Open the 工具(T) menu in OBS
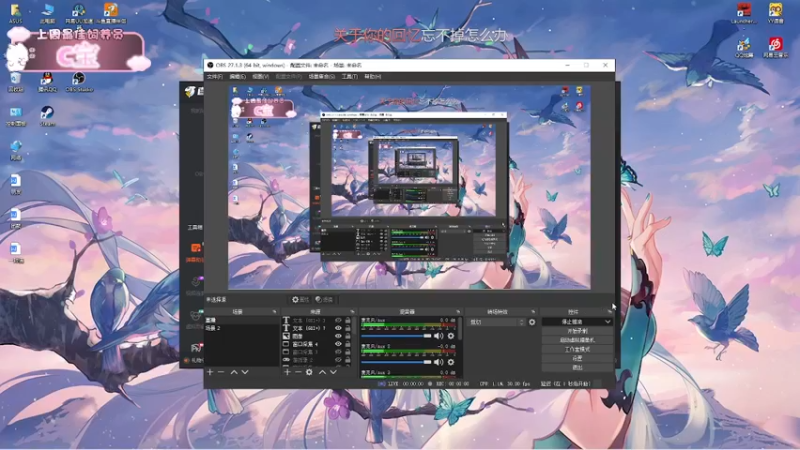 (x=349, y=77)
